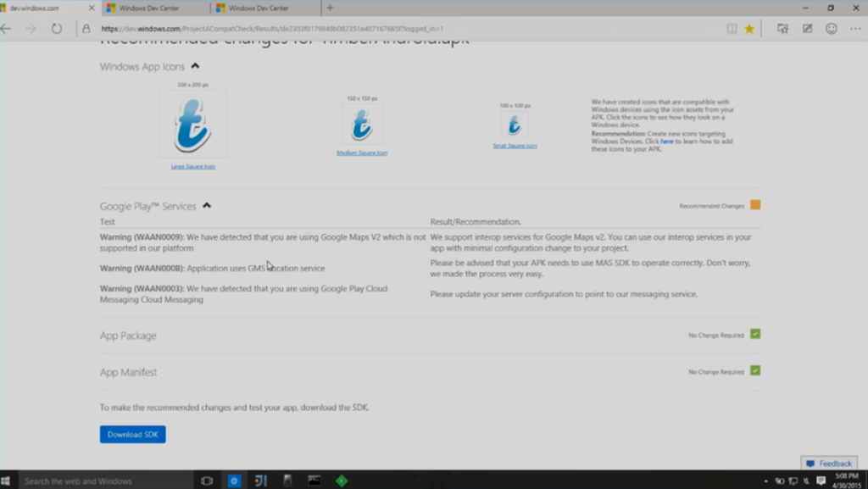Collapse the Google Play Services section
Image resolution: width=868 pixels, height=489 pixels.
coord(207,205)
